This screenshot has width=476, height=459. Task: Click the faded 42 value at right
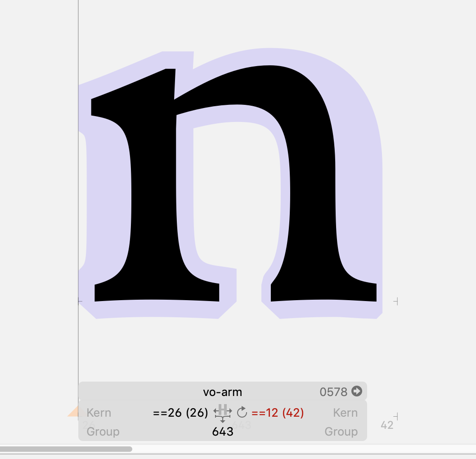(387, 425)
